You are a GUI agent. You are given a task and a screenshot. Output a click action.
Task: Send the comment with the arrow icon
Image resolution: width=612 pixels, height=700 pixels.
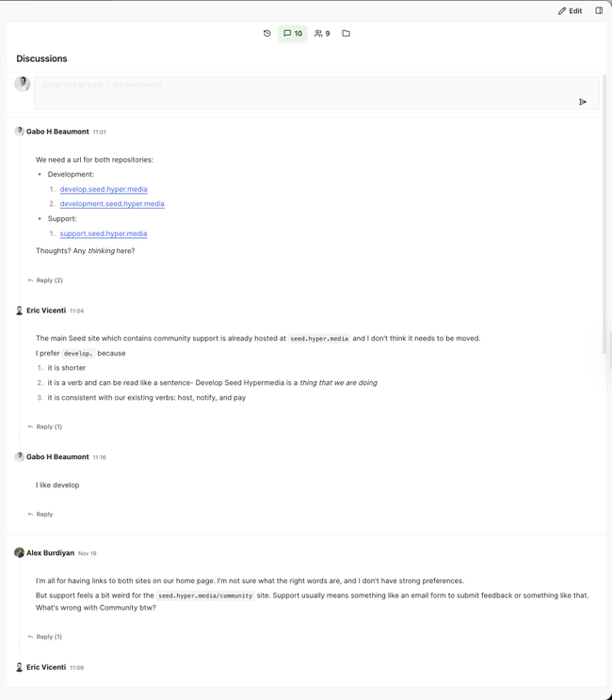point(583,102)
